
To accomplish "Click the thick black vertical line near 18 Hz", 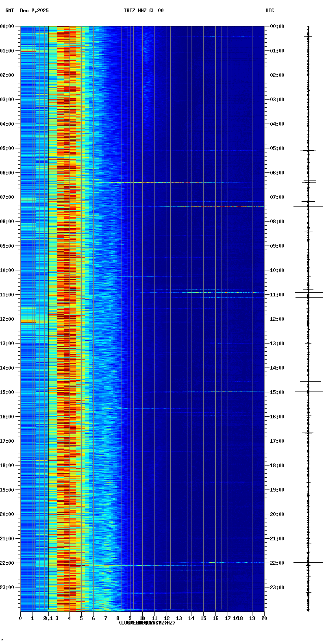I will pos(236,317).
